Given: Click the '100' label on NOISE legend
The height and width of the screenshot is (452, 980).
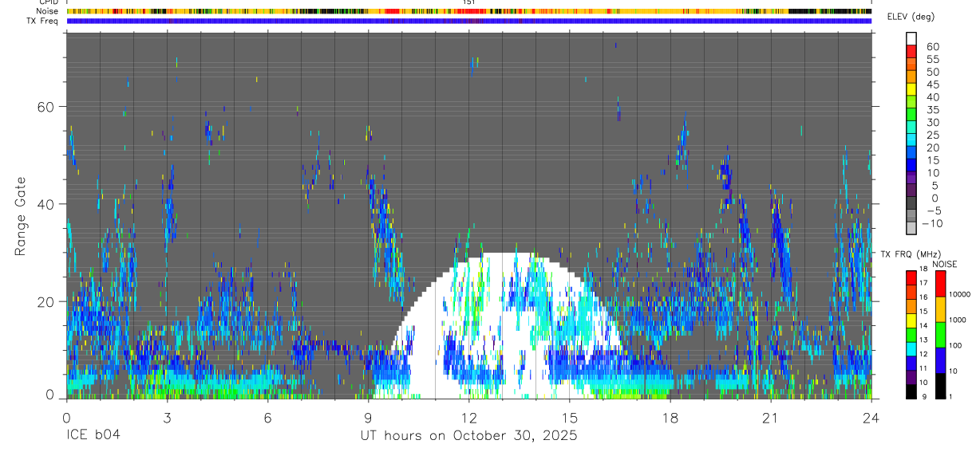Looking at the screenshot, I should click(954, 345).
